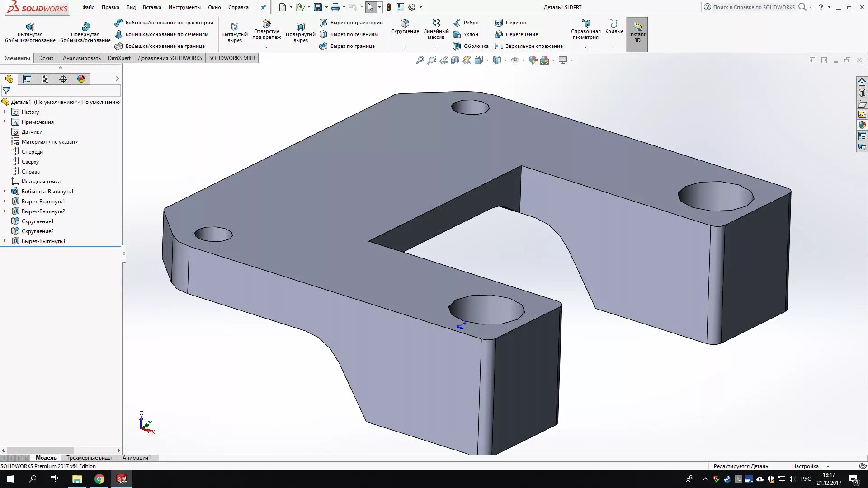Select the Уклон (Draft) tool
The image size is (868, 488).
(465, 34)
